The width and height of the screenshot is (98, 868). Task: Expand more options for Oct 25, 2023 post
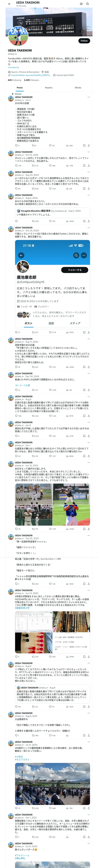click(89, 535)
